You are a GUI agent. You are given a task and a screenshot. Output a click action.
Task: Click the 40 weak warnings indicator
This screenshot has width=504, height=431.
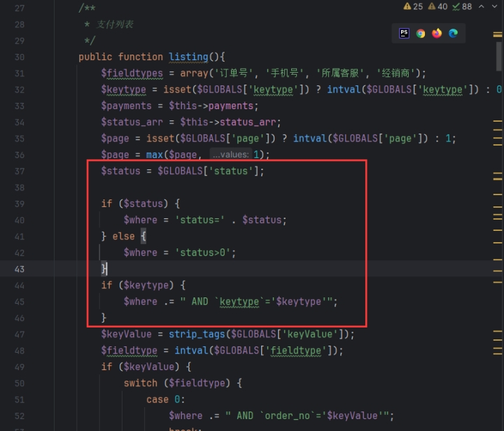tap(438, 6)
